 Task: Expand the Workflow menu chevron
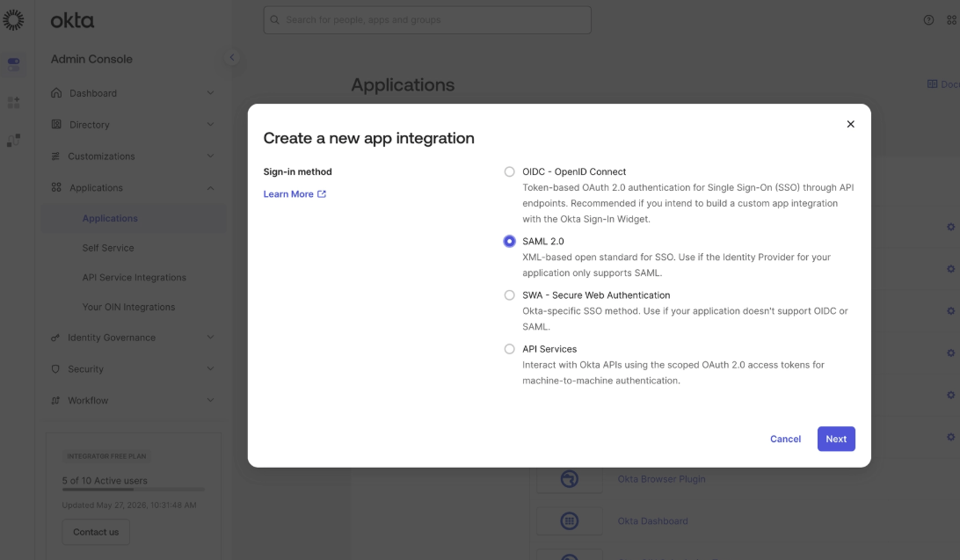pyautogui.click(x=211, y=400)
